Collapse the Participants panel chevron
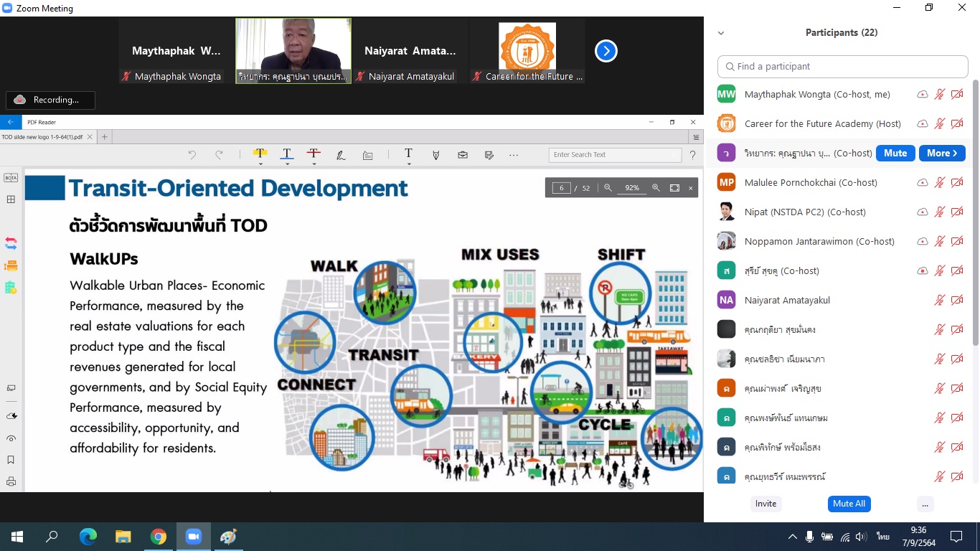This screenshot has width=980, height=551. (721, 33)
